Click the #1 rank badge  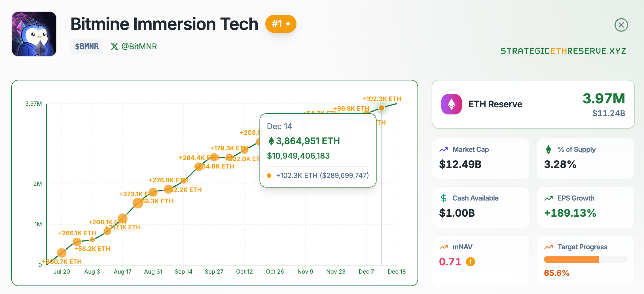[281, 24]
